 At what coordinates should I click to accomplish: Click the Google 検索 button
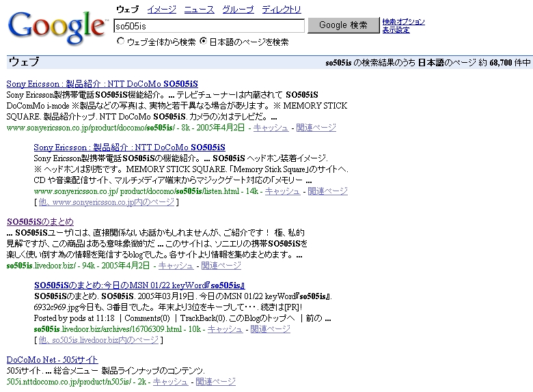click(343, 25)
